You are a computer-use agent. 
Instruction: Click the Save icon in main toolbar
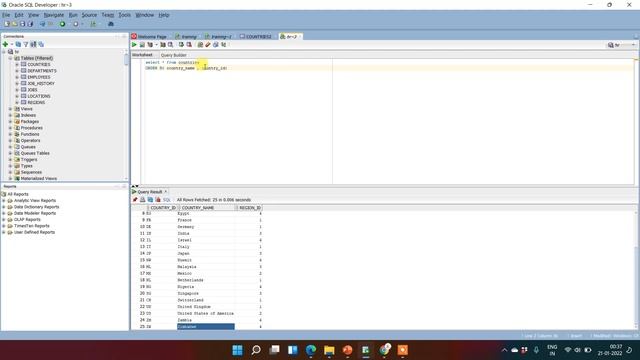pyautogui.click(x=22, y=24)
